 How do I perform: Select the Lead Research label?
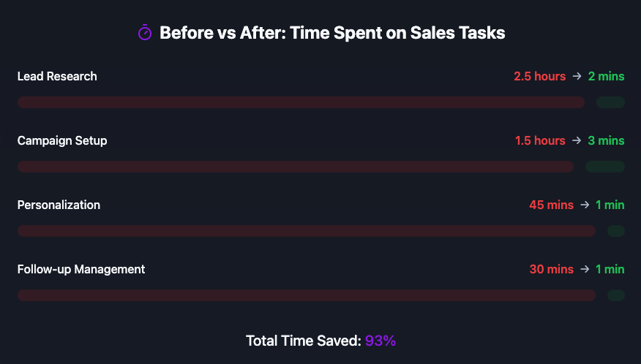(57, 76)
